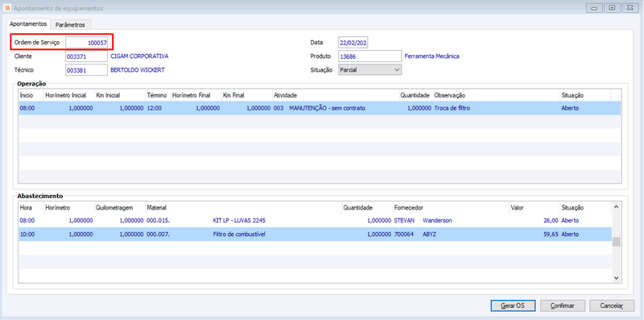The image size is (644, 320).
Task: Click the Fornecedor column header
Action: pos(451,208)
